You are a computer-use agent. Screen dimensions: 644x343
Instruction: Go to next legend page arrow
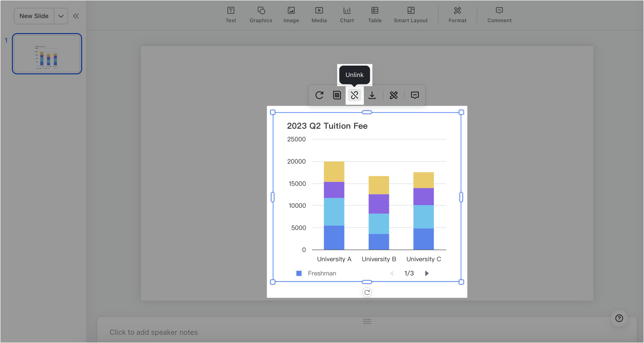[427, 273]
